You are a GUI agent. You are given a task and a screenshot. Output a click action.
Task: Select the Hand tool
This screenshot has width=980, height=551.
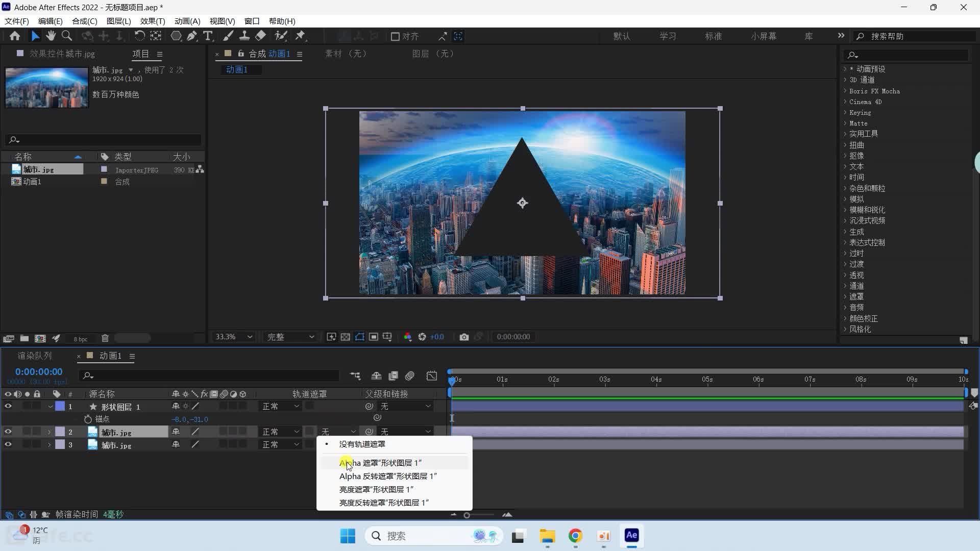[x=51, y=36]
